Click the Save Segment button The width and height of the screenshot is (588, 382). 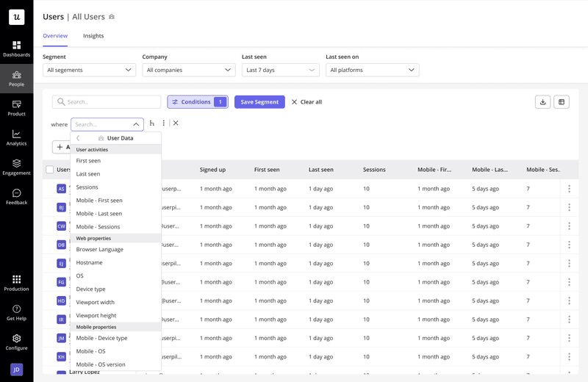259,102
